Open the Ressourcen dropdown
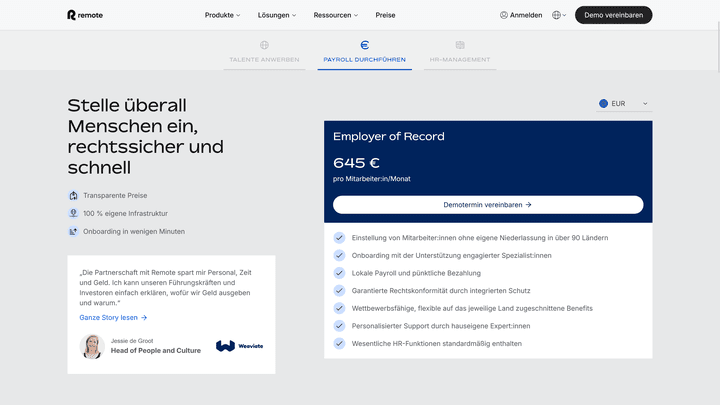Viewport: 720px width, 405px height. point(335,15)
